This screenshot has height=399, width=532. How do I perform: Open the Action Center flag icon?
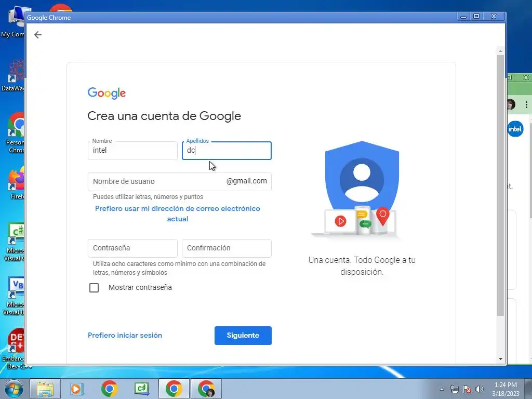467,389
